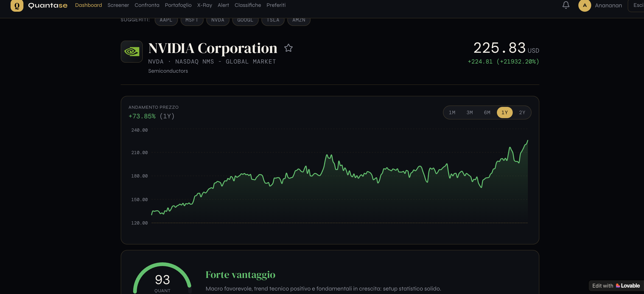Select the 1Y chart range
This screenshot has height=294, width=644.
[504, 112]
